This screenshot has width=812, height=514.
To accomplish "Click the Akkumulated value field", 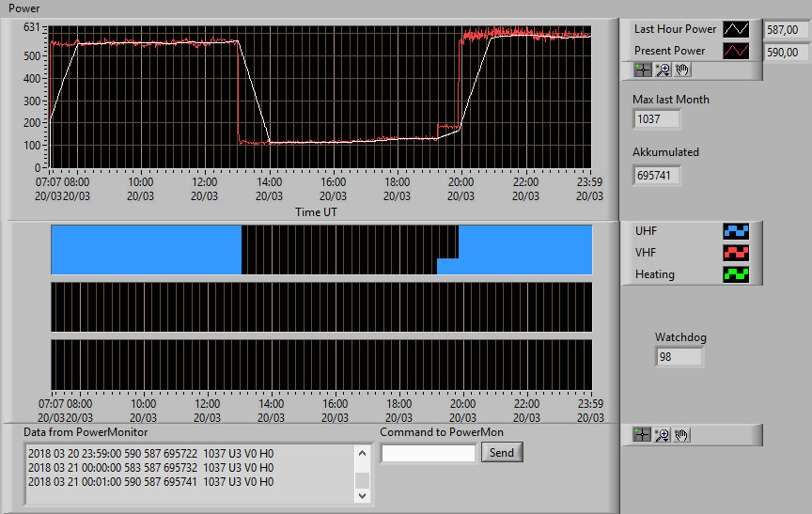I will (x=656, y=176).
